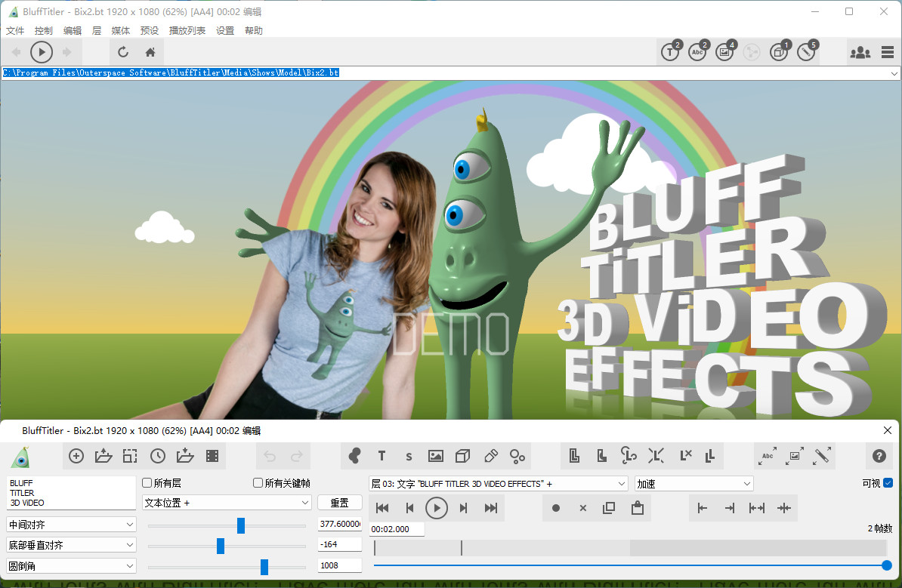Open the Abc layers icon with badge 2

pos(698,52)
